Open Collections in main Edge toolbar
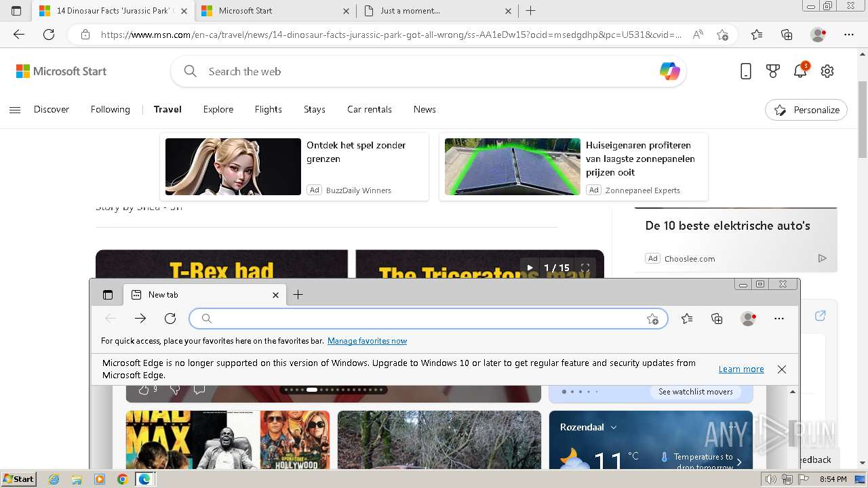 click(787, 35)
